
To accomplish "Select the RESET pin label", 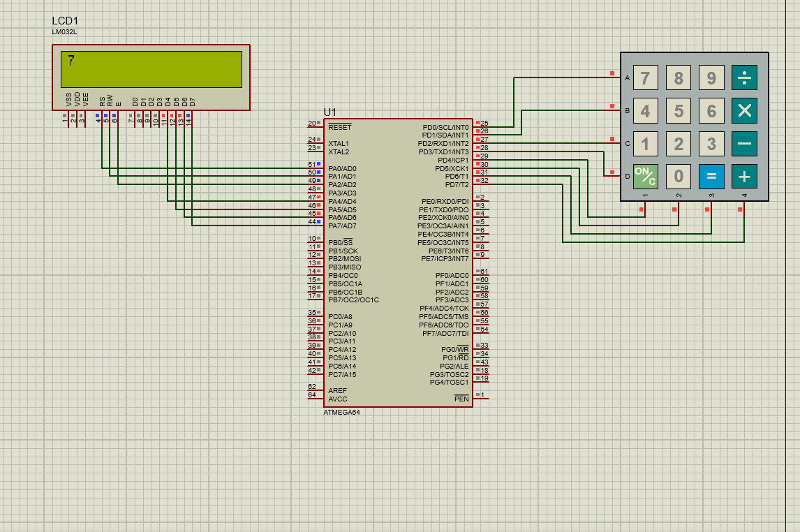I will pos(340,127).
